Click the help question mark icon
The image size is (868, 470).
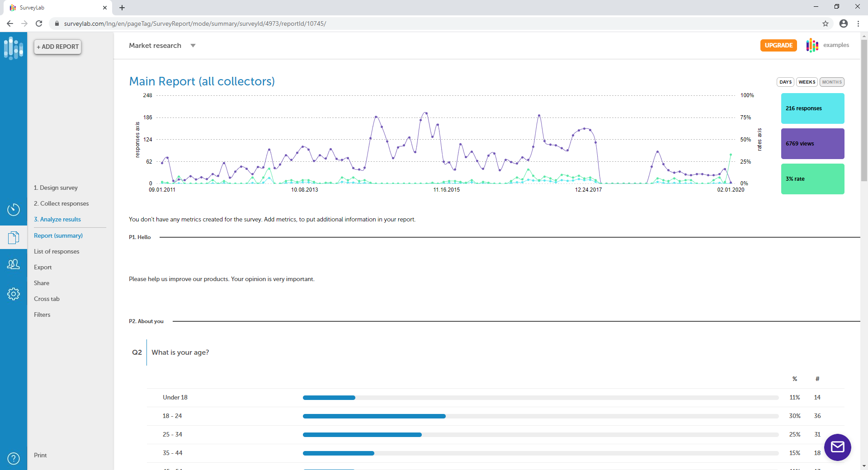(x=14, y=458)
